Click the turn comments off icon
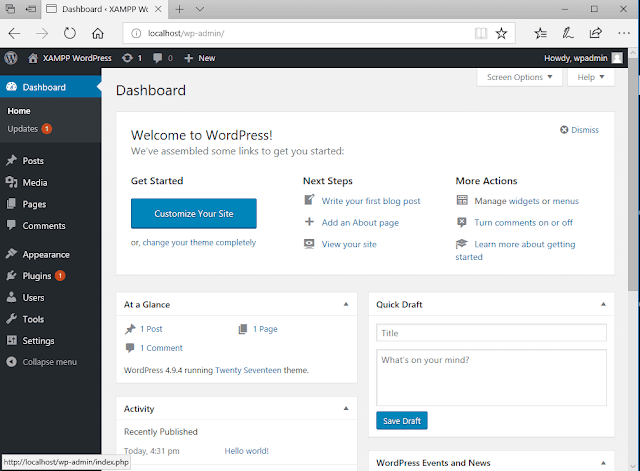 (462, 222)
